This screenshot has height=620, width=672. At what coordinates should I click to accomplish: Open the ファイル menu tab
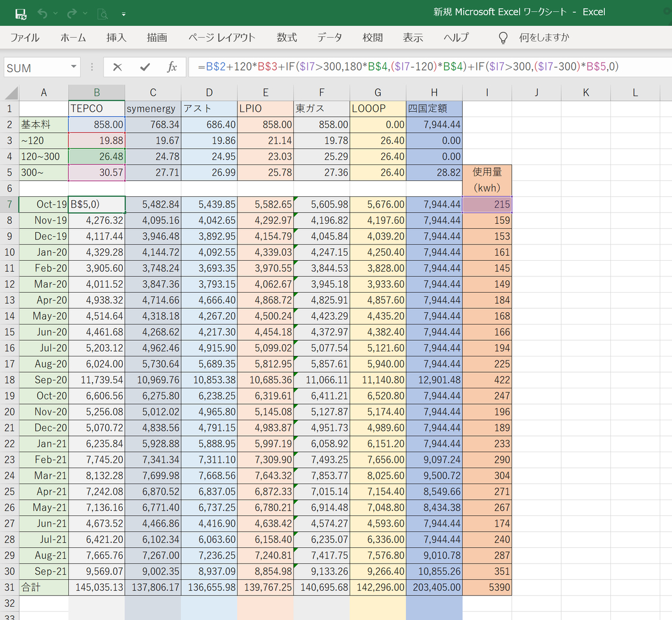tap(25, 37)
